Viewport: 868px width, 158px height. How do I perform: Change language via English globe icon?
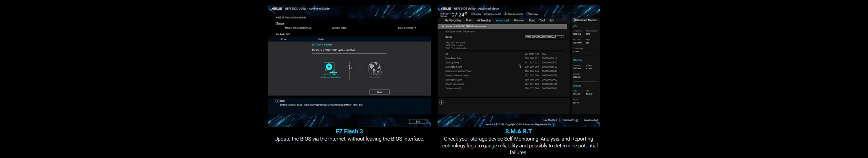click(472, 14)
